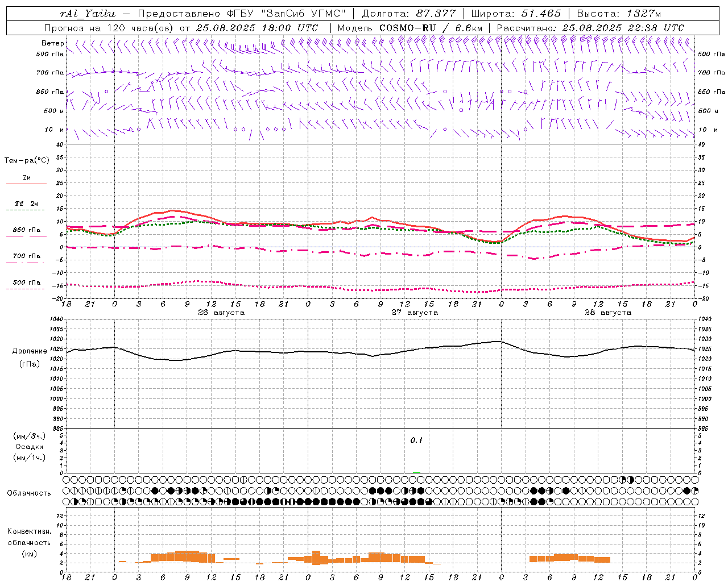Screen dimensions: 728x582
Task: Click the 28 августа date label
Action: click(x=608, y=313)
